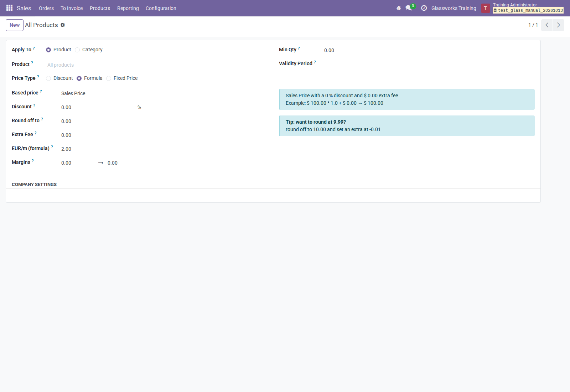Open the Orders menu

[46, 8]
